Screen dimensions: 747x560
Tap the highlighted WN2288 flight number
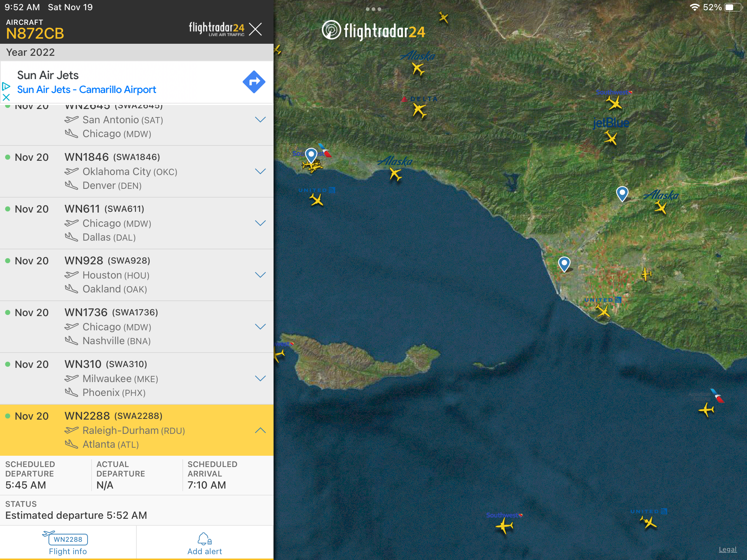coord(87,416)
